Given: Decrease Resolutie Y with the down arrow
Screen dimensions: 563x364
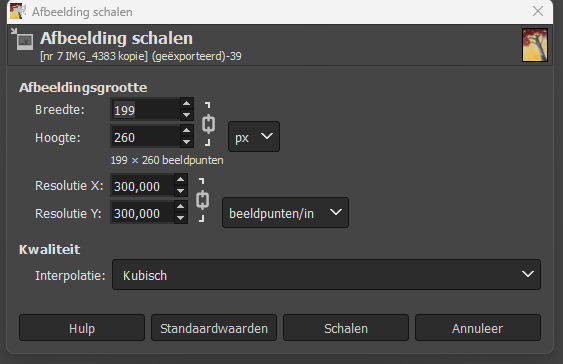Looking at the screenshot, I should [181, 218].
